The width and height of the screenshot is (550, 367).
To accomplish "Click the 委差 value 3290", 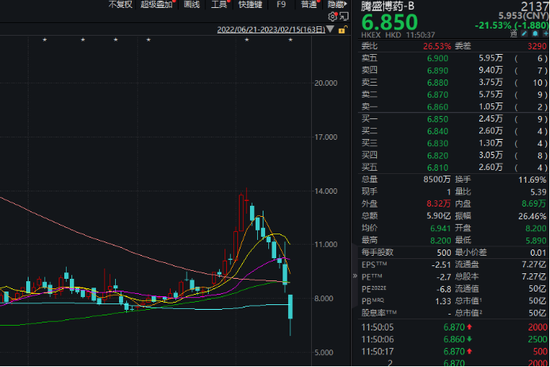I will (537, 46).
